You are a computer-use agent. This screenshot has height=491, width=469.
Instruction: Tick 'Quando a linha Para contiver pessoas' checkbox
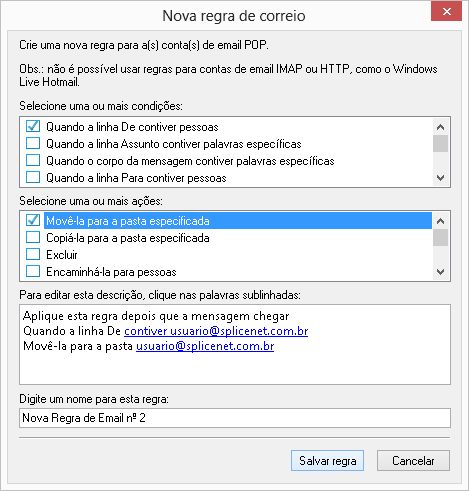[x=33, y=178]
